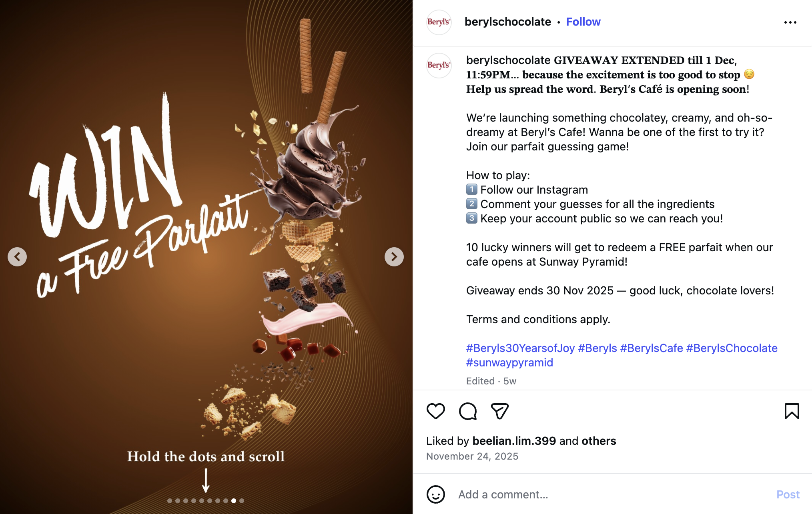This screenshot has width=812, height=514.
Task: Click inside the Add a comment field
Action: [612, 494]
